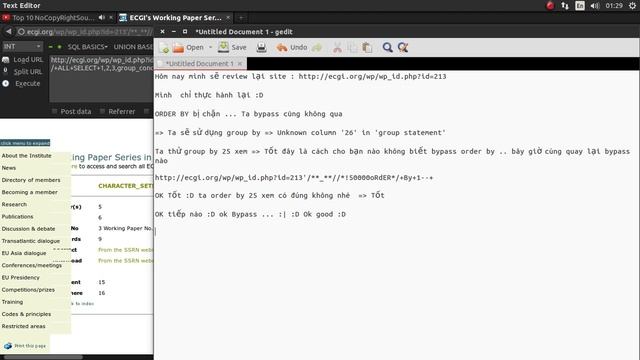Click the 'From the SSRN' abstract link
This screenshot has width=640, height=360.
(125, 250)
